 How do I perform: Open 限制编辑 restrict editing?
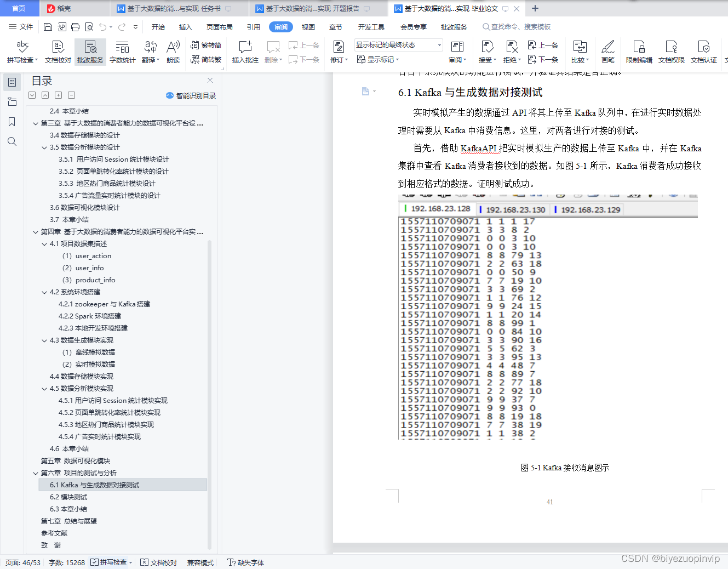639,52
